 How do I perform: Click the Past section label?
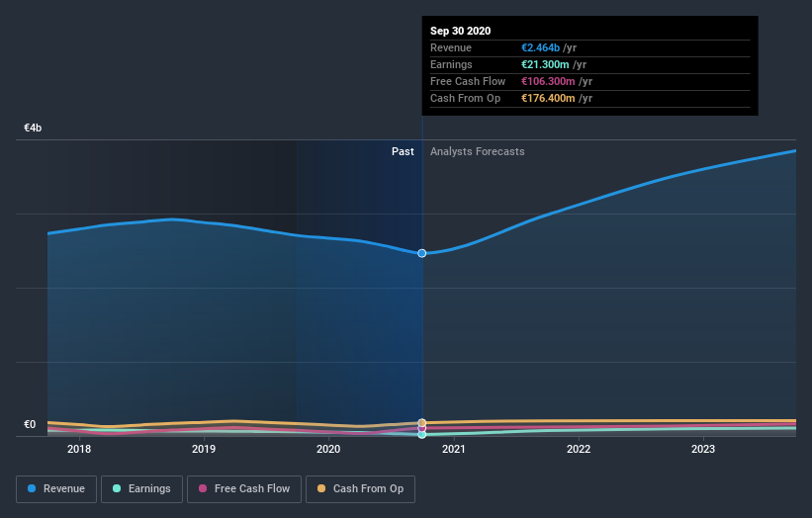[403, 151]
